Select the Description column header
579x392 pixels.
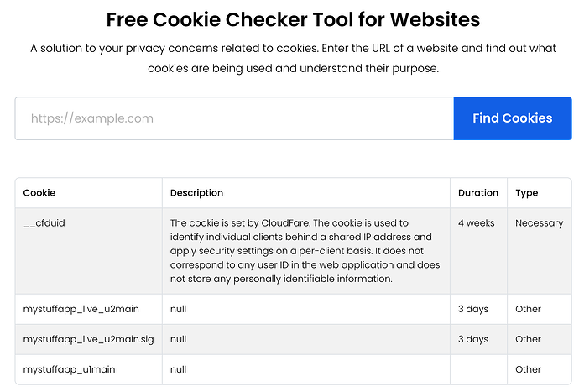coord(196,193)
